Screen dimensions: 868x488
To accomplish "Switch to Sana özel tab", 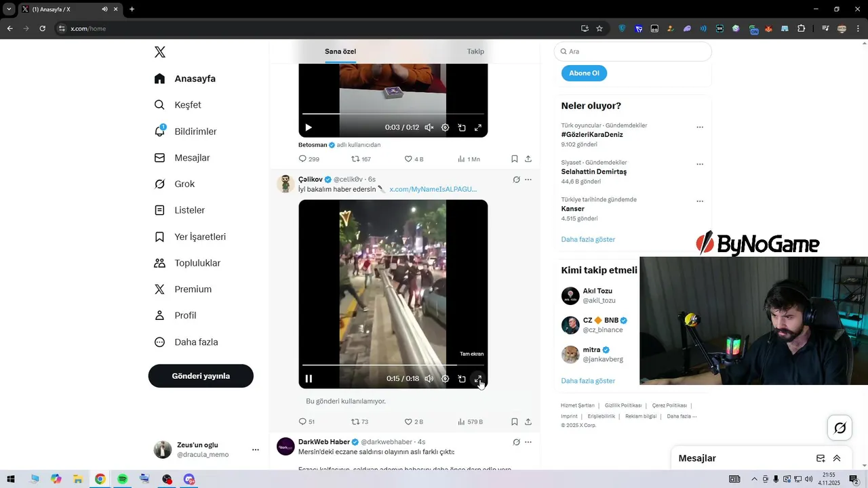I will point(340,52).
